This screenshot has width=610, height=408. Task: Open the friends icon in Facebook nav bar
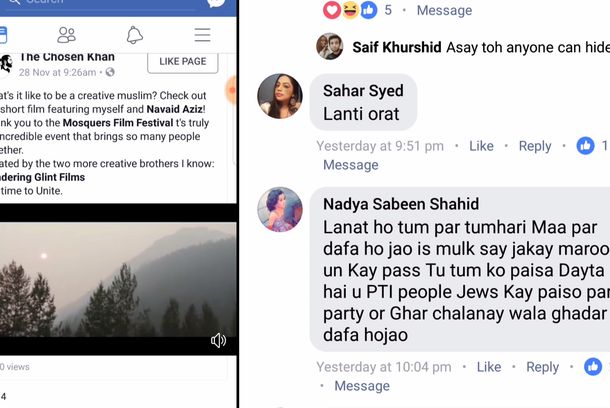coord(67,35)
